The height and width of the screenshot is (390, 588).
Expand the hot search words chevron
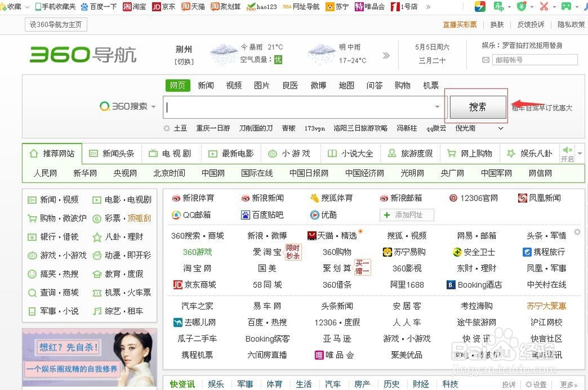[x=500, y=128]
